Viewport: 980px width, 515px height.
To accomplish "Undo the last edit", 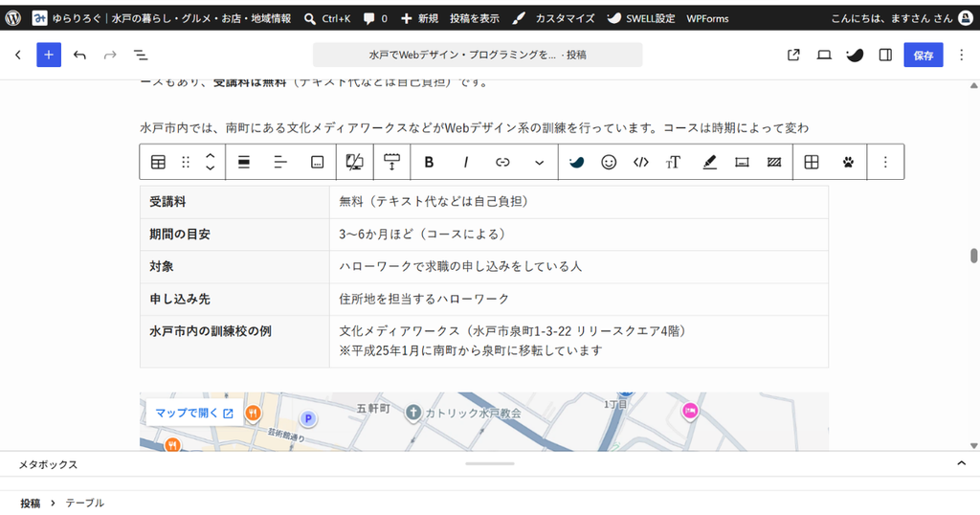I will pyautogui.click(x=79, y=55).
